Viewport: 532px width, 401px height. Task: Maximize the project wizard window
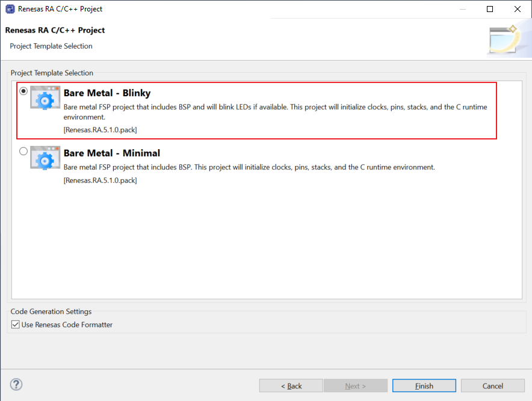(490, 9)
